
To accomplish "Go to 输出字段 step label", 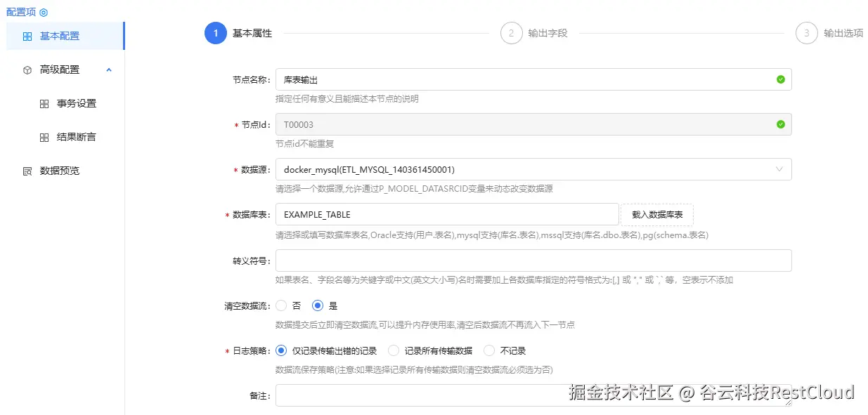I will click(x=548, y=33).
